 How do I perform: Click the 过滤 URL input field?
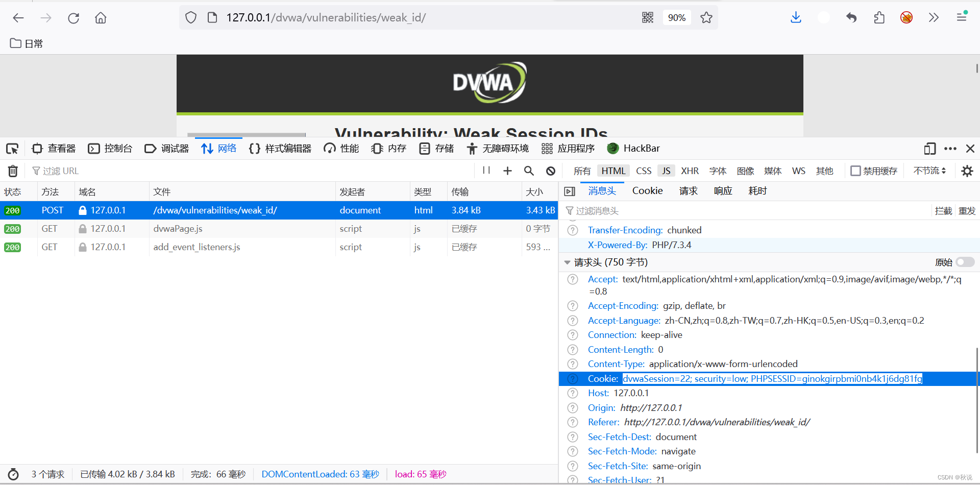pyautogui.click(x=250, y=171)
